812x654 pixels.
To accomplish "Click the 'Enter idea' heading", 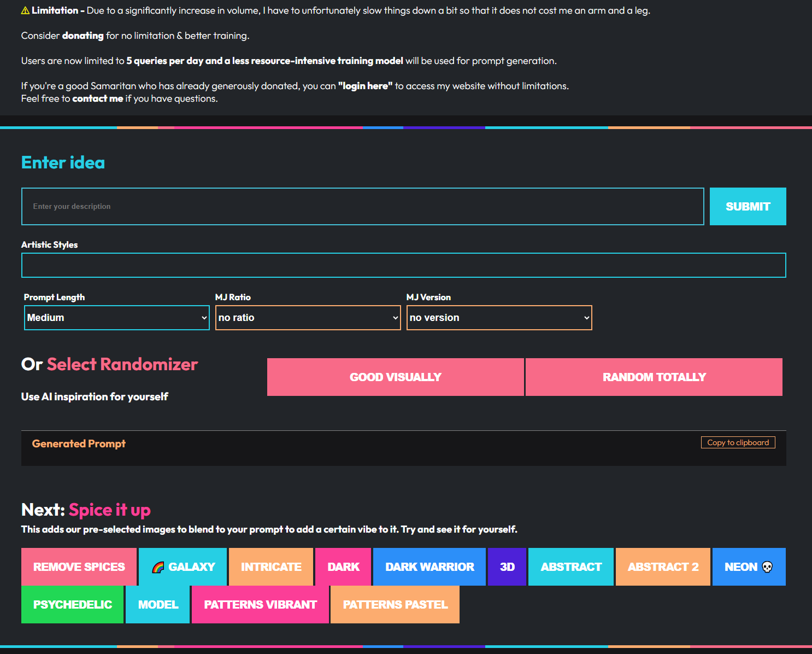I will [x=63, y=162].
